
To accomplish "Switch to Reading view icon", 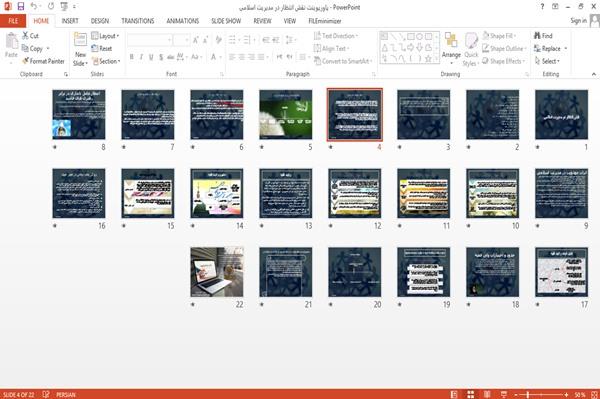I will click(487, 394).
